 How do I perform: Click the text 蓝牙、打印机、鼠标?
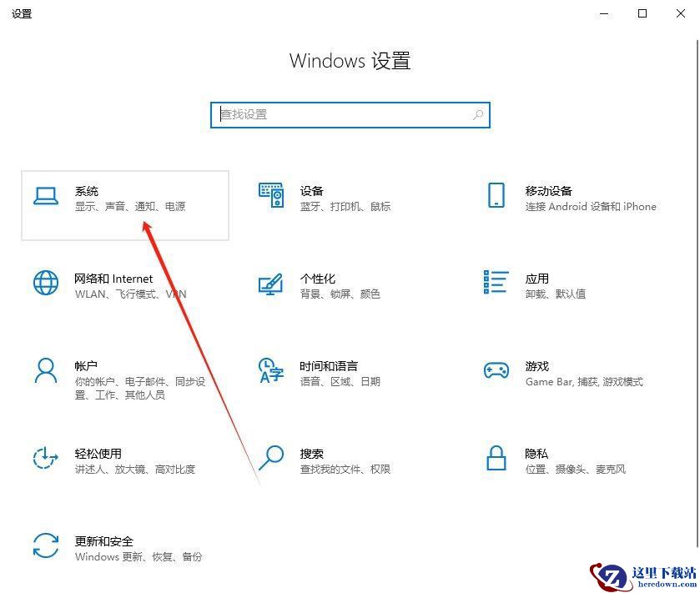point(345,206)
